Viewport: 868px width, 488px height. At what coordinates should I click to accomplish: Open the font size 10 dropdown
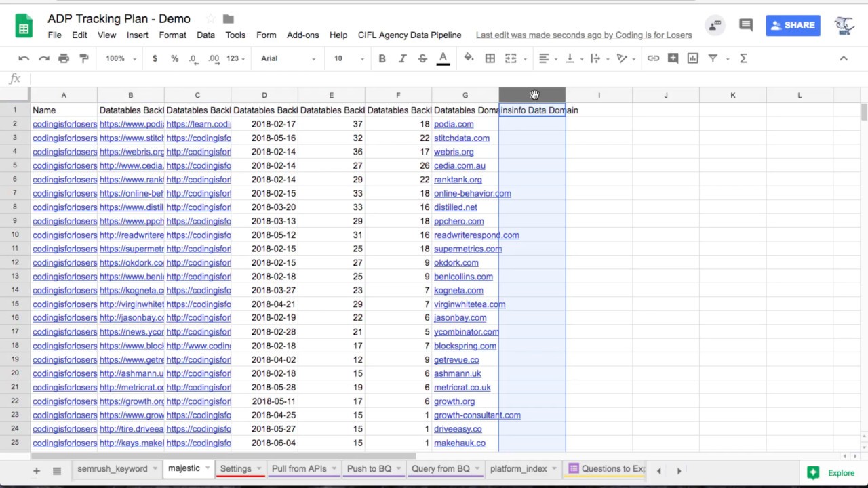349,58
